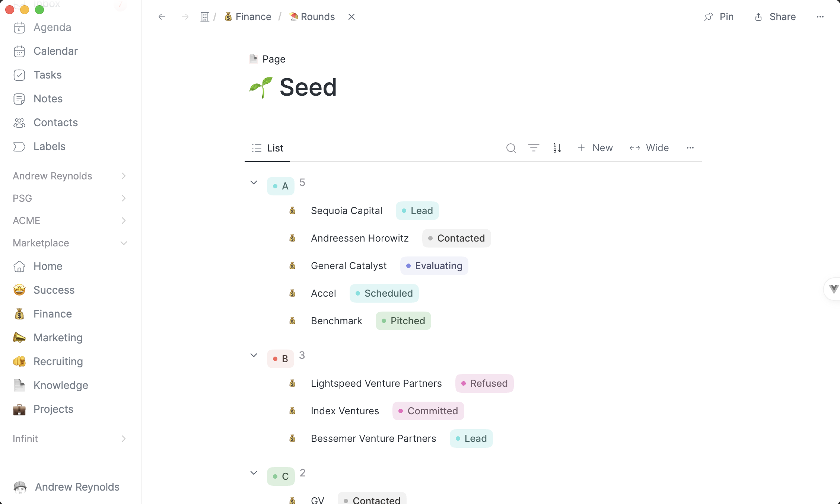
Task: Open the Index Ventures entry
Action: [345, 411]
